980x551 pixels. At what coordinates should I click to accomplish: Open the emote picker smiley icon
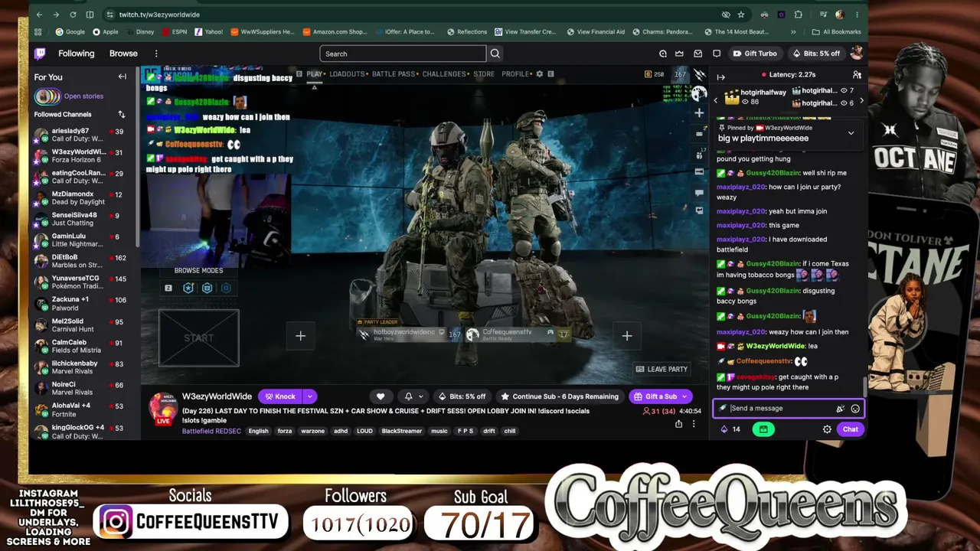click(855, 409)
